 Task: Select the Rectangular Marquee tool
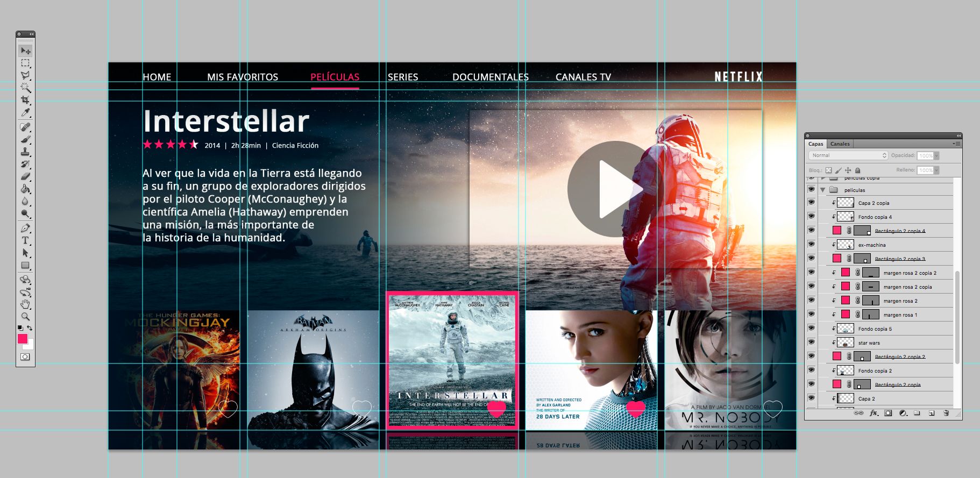pyautogui.click(x=25, y=63)
